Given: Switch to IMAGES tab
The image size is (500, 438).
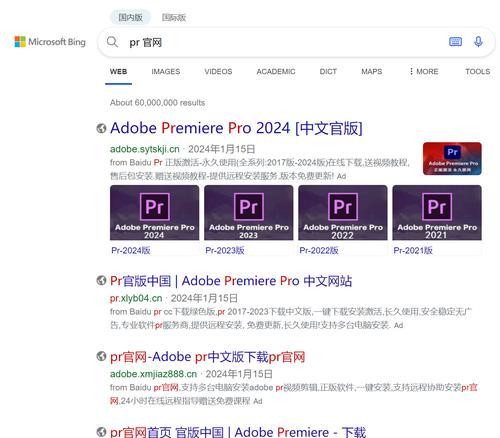Looking at the screenshot, I should coord(166,71).
